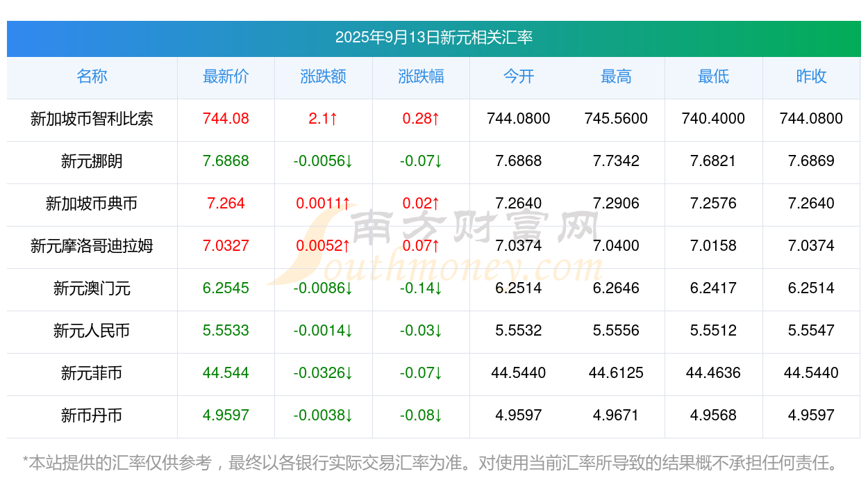Select the 最新价 column header
Image resolution: width=868 pixels, height=485 pixels.
pos(226,76)
